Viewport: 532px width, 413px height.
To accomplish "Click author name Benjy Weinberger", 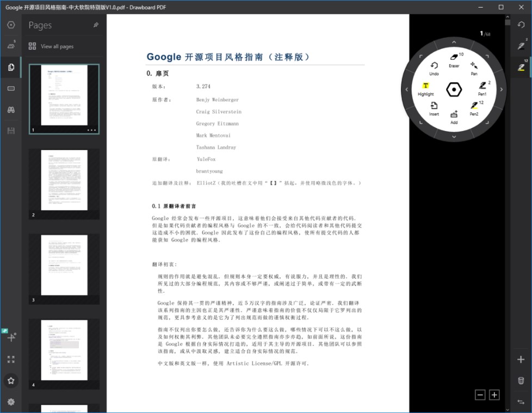I will click(x=218, y=100).
